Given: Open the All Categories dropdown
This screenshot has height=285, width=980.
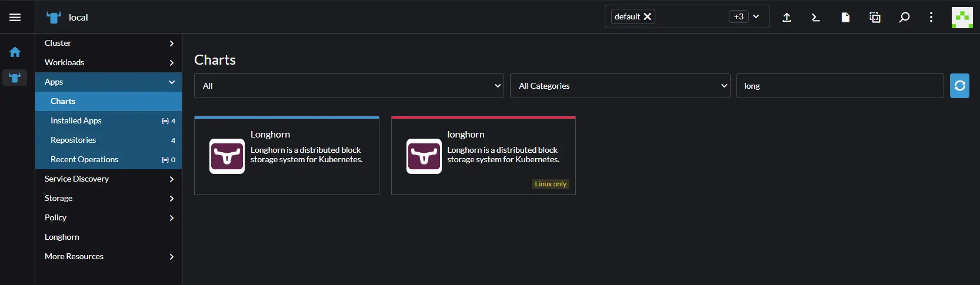Looking at the screenshot, I should pyautogui.click(x=619, y=86).
